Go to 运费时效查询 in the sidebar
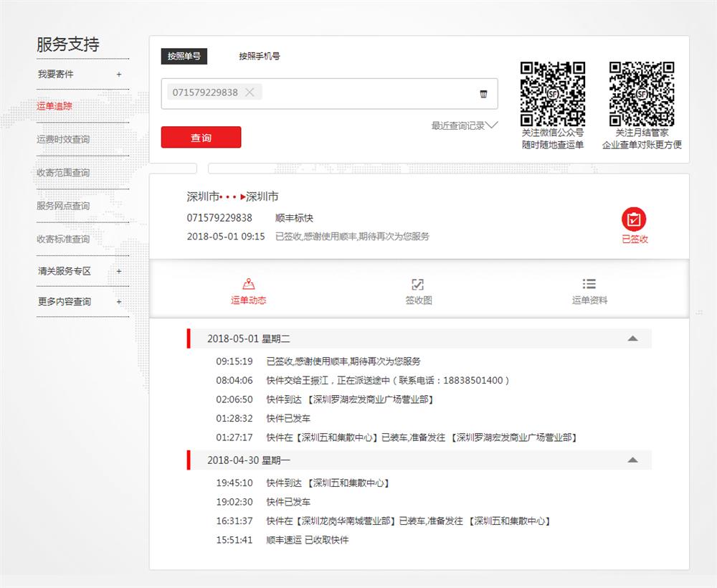This screenshot has height=588, width=717. coord(63,139)
